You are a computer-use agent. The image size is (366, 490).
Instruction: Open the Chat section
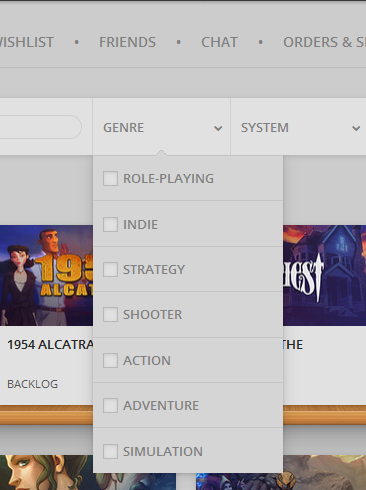point(219,42)
